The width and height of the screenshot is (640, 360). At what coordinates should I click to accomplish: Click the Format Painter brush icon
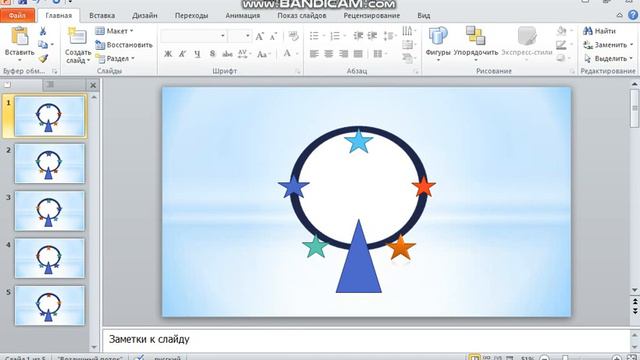point(43,58)
